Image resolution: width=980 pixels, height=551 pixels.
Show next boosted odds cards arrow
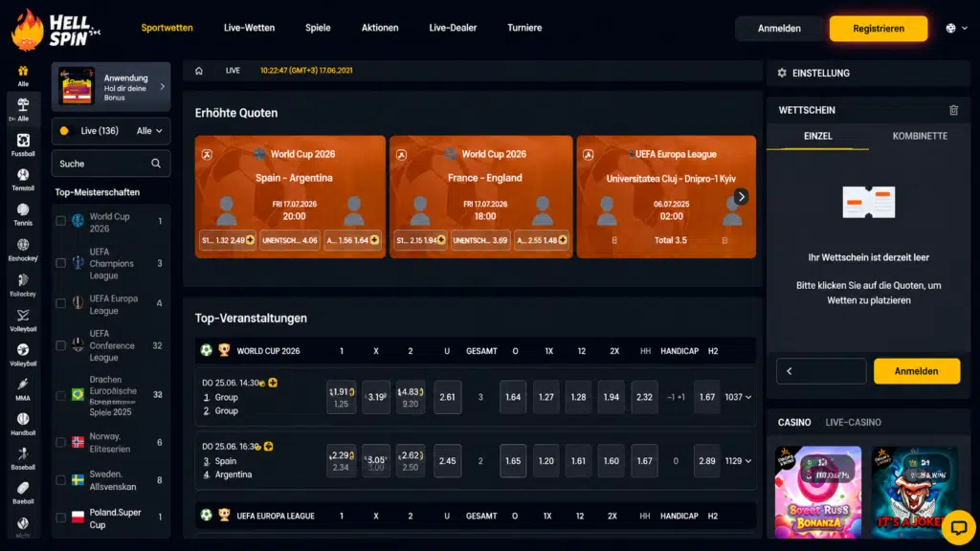pos(741,196)
